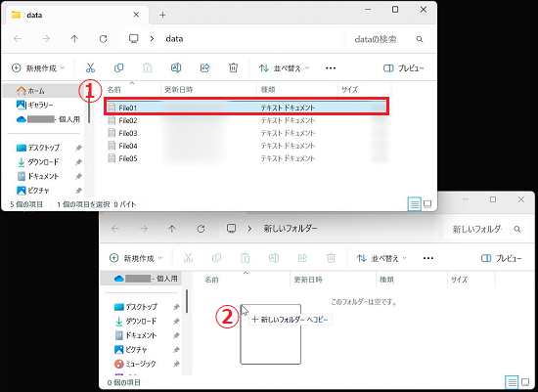The width and height of the screenshot is (538, 392).
Task: Open 並べ替え dropdown in data window
Action: [x=284, y=68]
